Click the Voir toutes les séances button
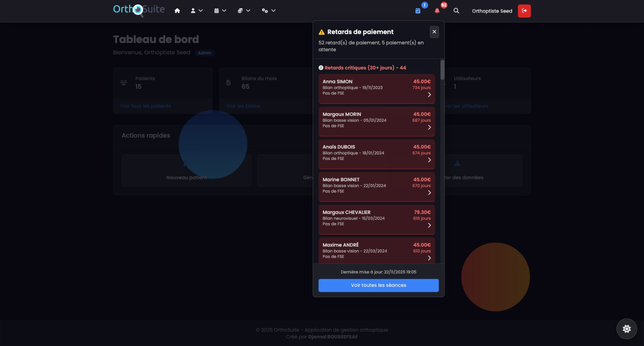Screen dimensions: 644x346 tap(378, 285)
